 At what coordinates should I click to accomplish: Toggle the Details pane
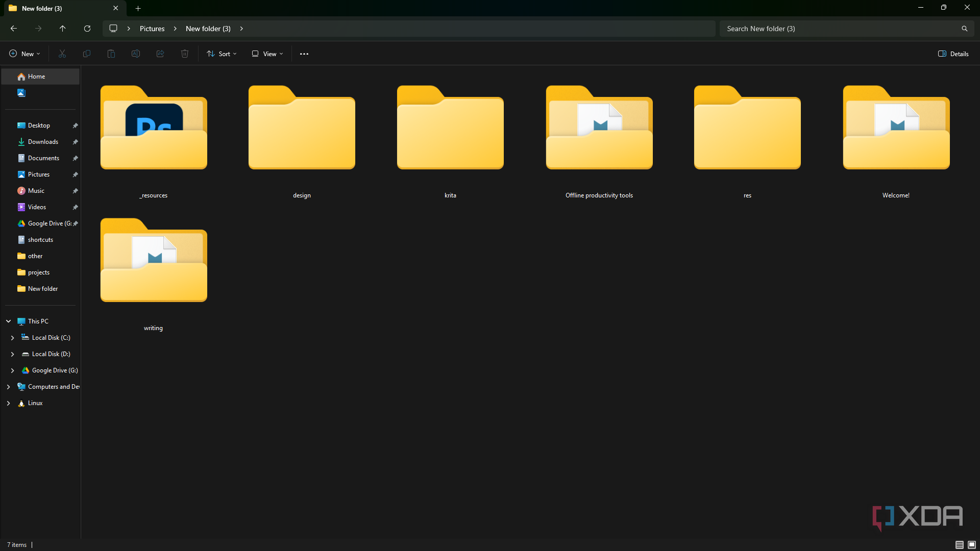[953, 54]
